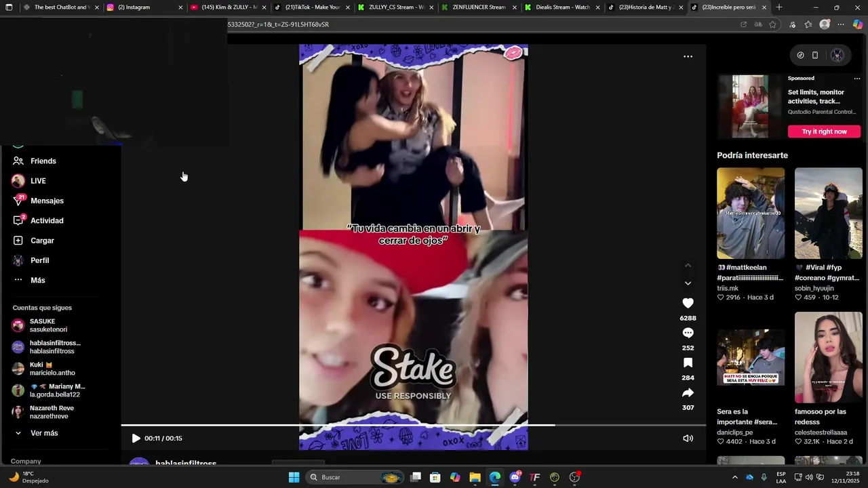Share the video using the arrow icon
Viewport: 868px width, 488px height.
tap(688, 392)
